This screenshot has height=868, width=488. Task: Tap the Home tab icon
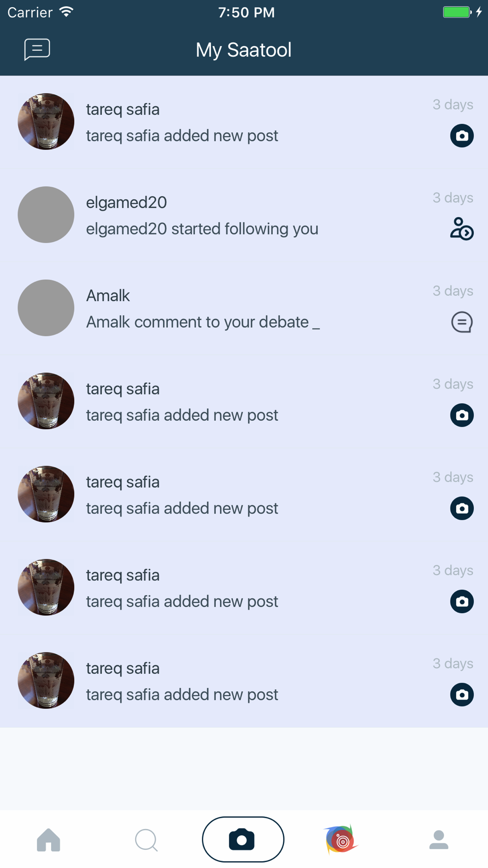click(x=48, y=840)
